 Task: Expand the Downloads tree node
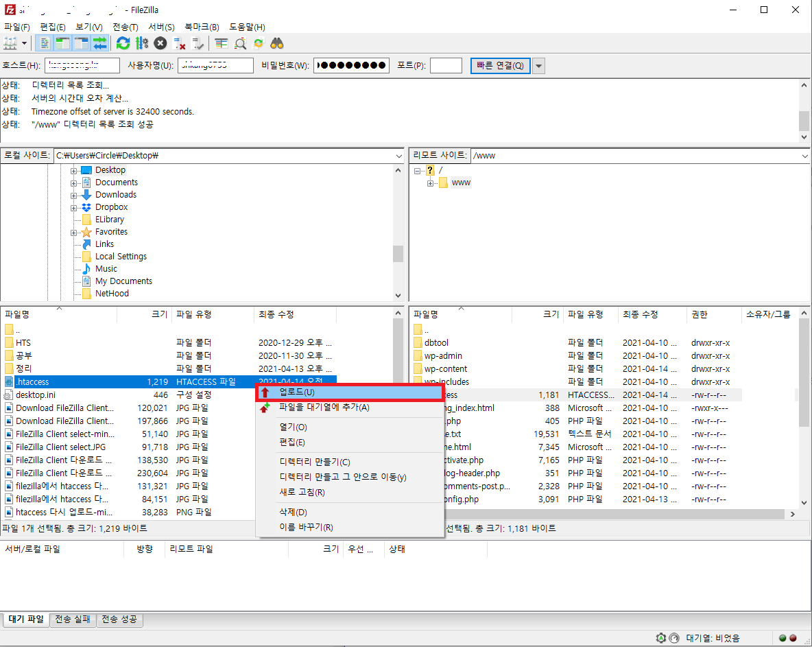73,196
